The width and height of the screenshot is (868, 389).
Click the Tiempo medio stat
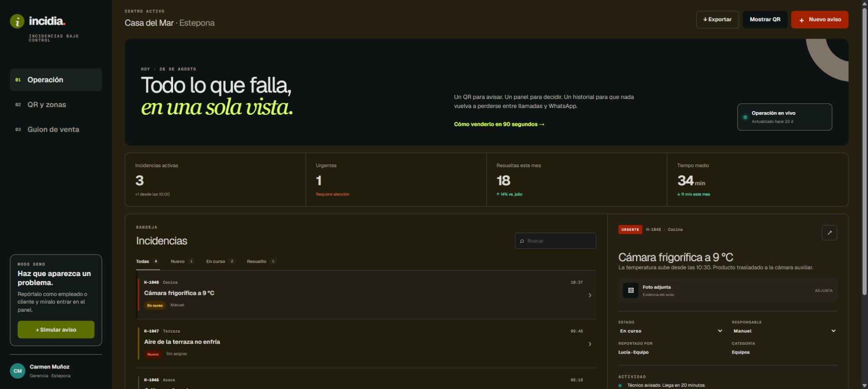pyautogui.click(x=757, y=179)
